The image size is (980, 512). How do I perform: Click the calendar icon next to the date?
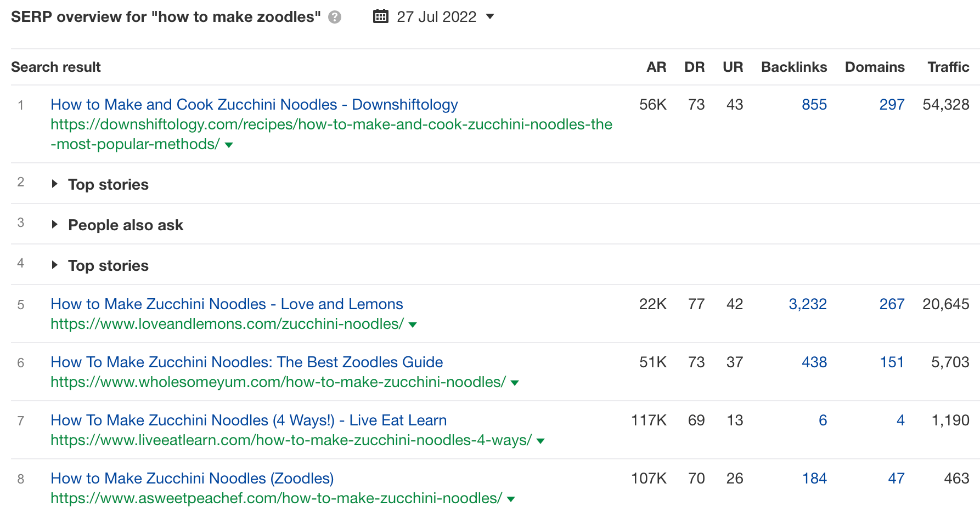(x=380, y=16)
